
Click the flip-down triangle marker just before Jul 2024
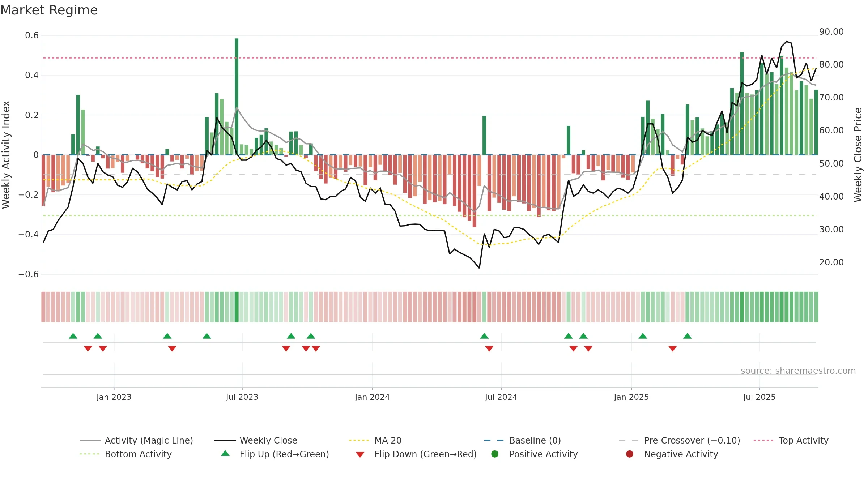(x=489, y=348)
